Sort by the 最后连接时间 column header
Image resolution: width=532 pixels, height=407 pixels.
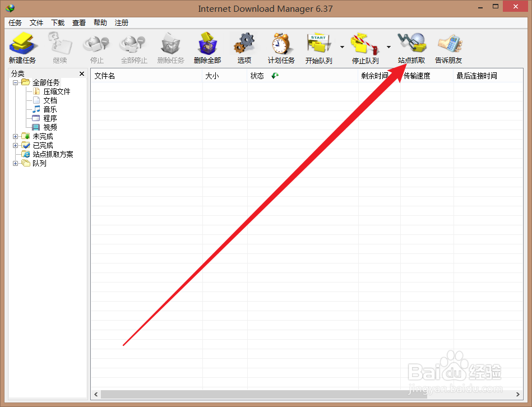pyautogui.click(x=488, y=76)
